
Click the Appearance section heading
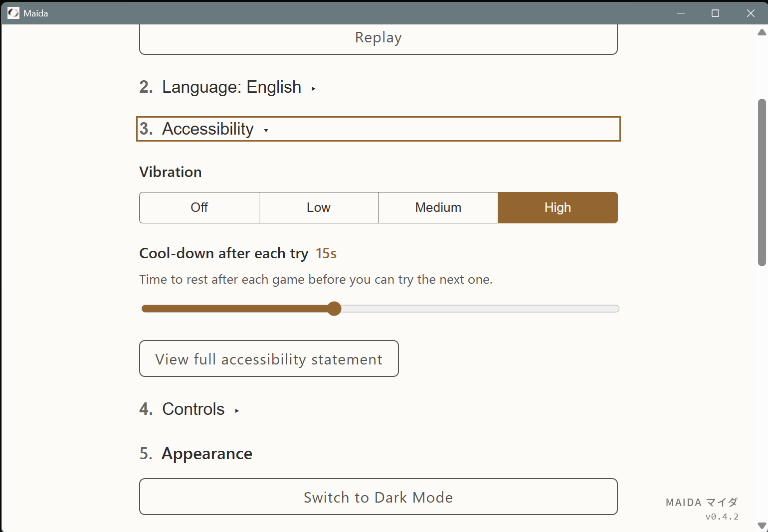(206, 453)
